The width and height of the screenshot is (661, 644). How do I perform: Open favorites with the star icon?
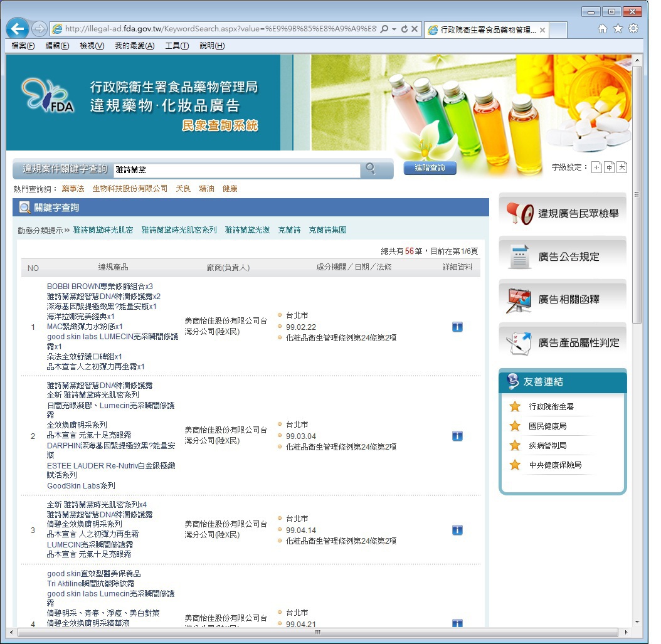[618, 28]
